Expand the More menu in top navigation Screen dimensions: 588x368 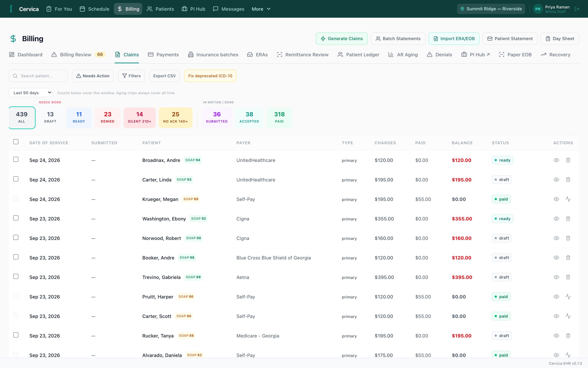(261, 9)
